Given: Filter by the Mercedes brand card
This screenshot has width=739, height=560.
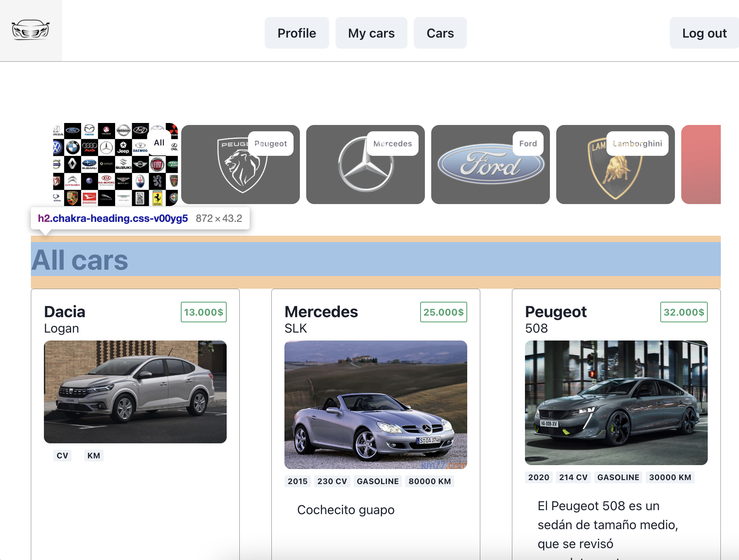Looking at the screenshot, I should 366,165.
